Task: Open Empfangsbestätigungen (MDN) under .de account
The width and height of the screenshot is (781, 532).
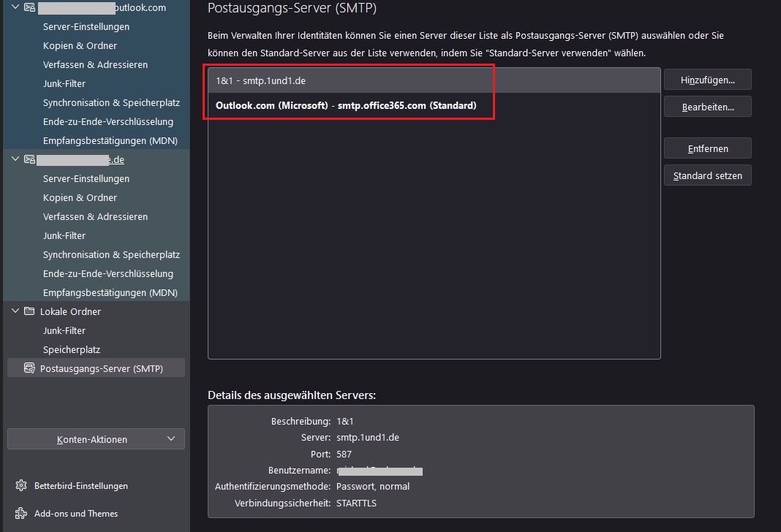Action: coord(110,292)
